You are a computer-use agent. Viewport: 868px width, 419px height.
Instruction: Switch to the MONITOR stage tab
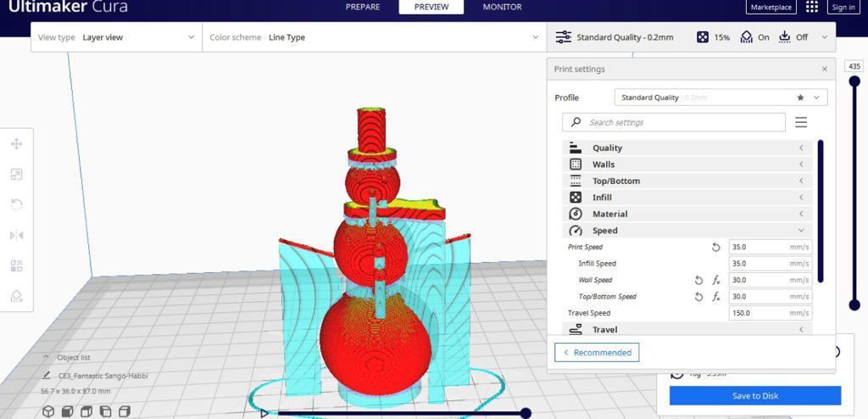(x=502, y=7)
